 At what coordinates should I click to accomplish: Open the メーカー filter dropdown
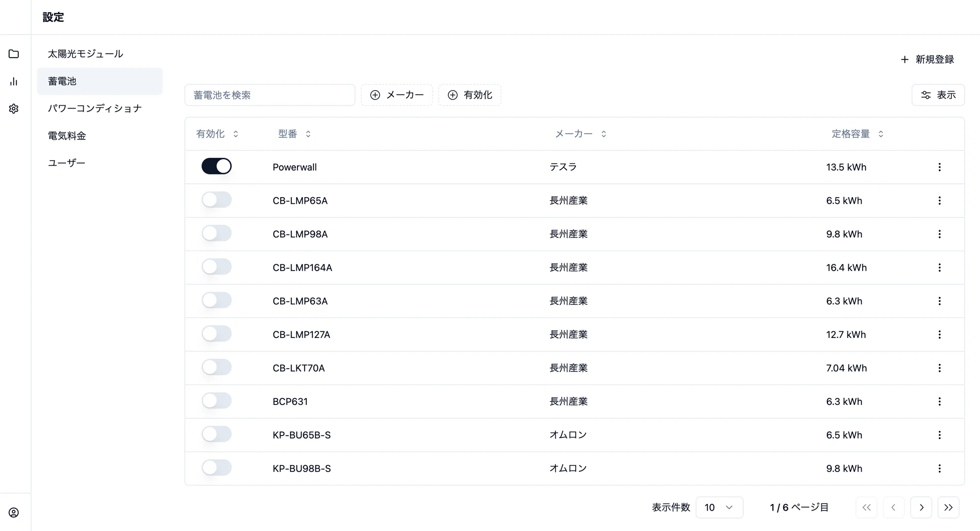(x=397, y=95)
